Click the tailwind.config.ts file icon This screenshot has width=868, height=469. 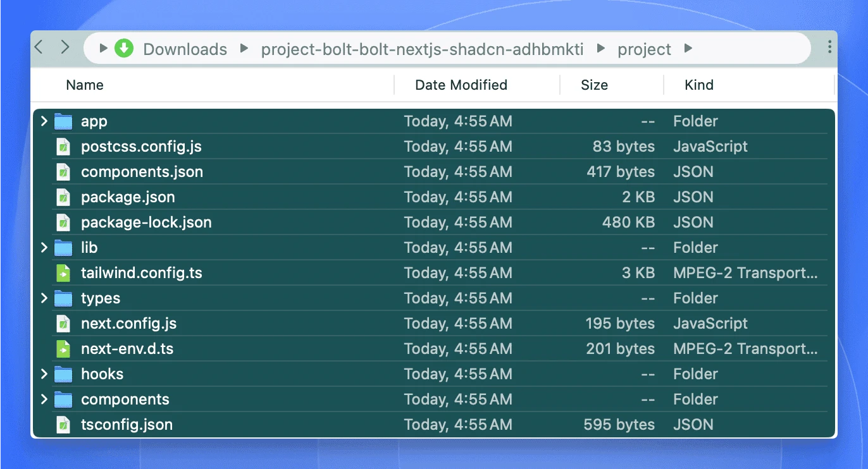click(63, 273)
